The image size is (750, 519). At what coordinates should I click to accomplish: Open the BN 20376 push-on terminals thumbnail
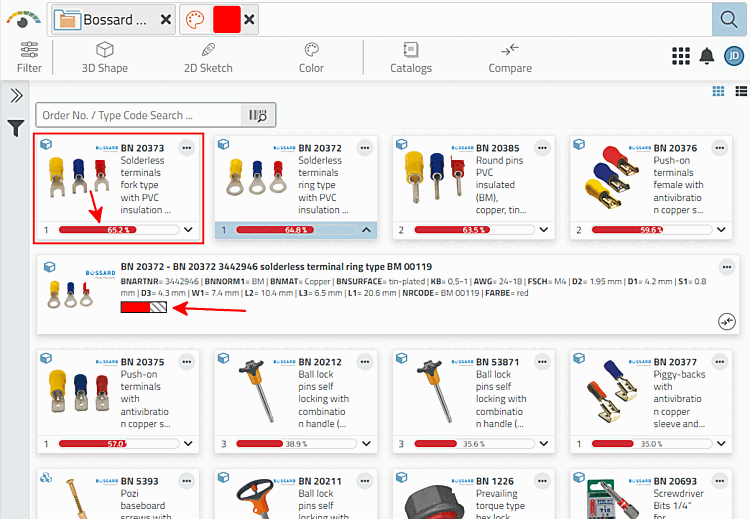(x=612, y=177)
